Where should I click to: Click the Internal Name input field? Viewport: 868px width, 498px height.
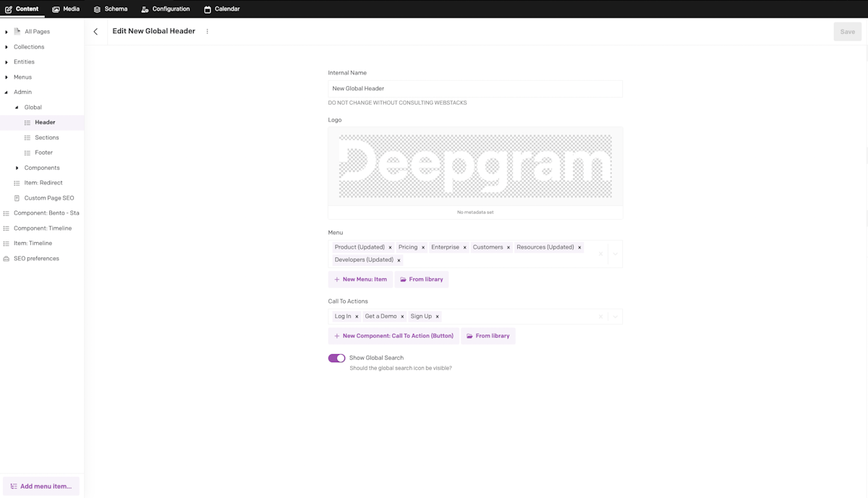click(475, 89)
